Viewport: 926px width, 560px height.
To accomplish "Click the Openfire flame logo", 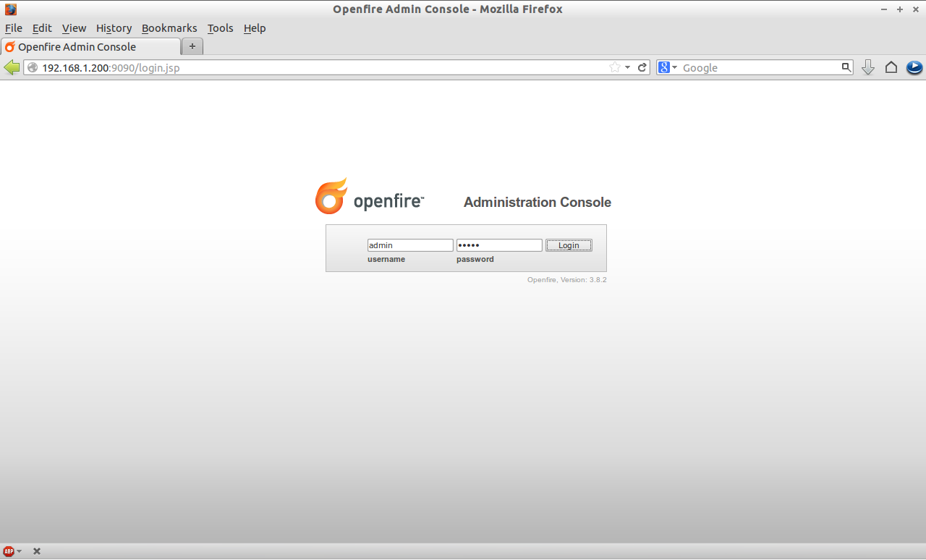I will pos(331,196).
